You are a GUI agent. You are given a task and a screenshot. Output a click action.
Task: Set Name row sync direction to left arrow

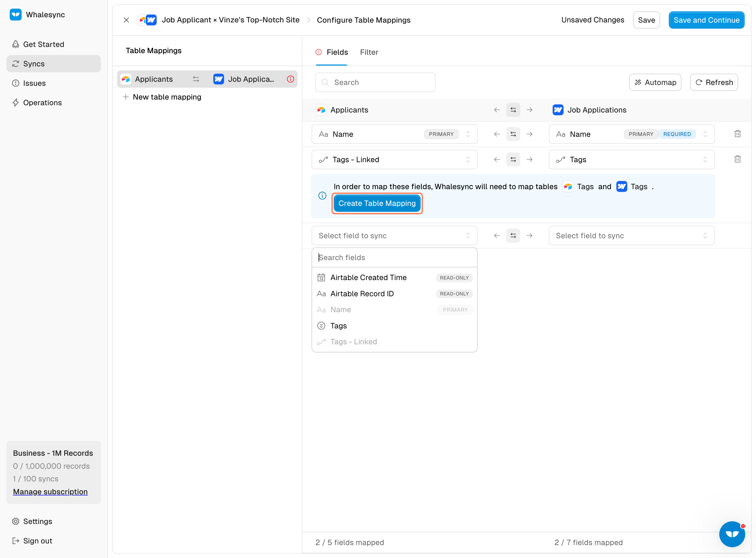point(497,134)
